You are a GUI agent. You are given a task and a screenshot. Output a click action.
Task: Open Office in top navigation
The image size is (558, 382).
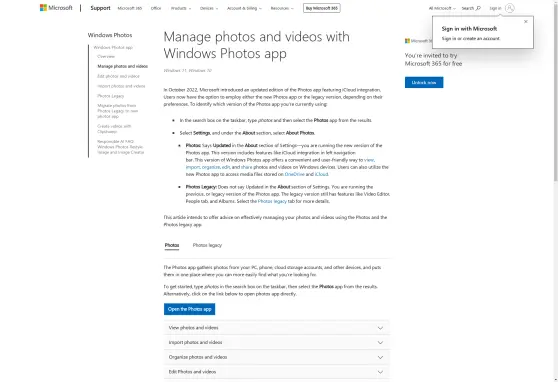pos(156,8)
